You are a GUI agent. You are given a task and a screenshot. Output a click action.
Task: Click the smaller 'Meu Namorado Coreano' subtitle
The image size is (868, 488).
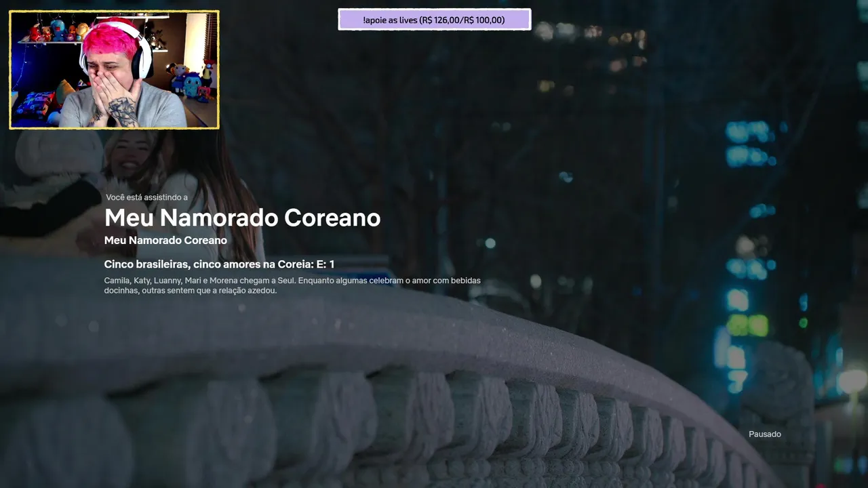(165, 241)
